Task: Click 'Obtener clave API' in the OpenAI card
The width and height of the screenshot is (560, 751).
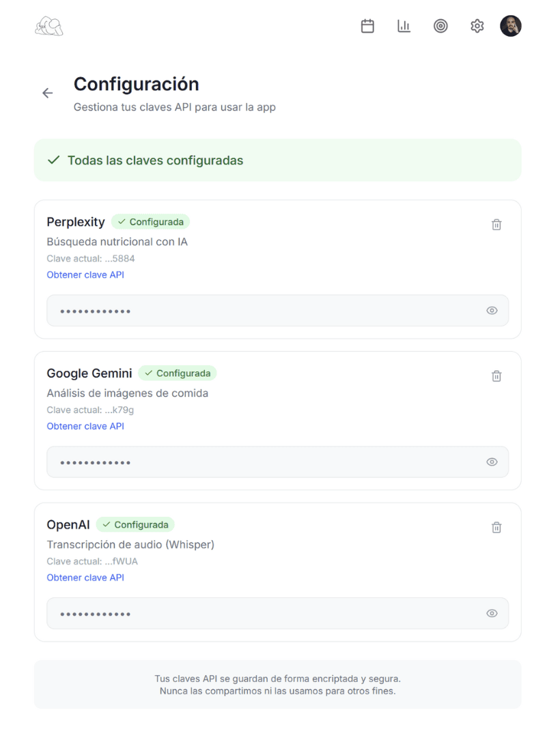Action: 85,578
